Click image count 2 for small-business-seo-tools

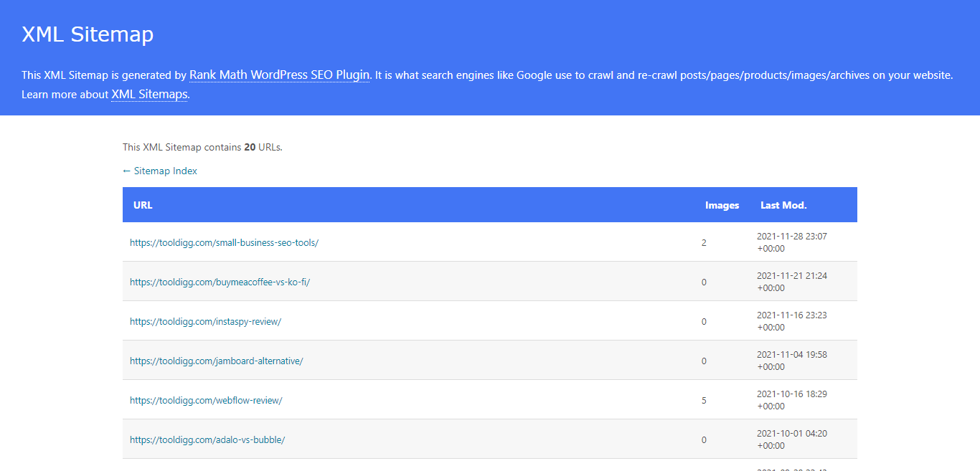(704, 243)
